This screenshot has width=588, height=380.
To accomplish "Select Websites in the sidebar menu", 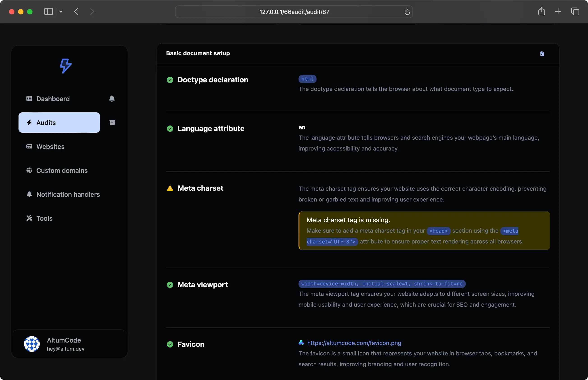I will click(x=50, y=147).
